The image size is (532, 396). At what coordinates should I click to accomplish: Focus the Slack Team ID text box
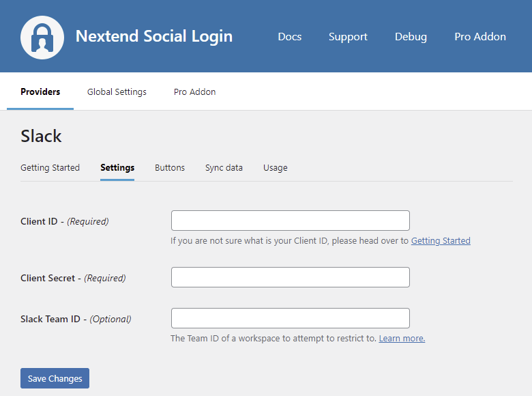click(290, 318)
